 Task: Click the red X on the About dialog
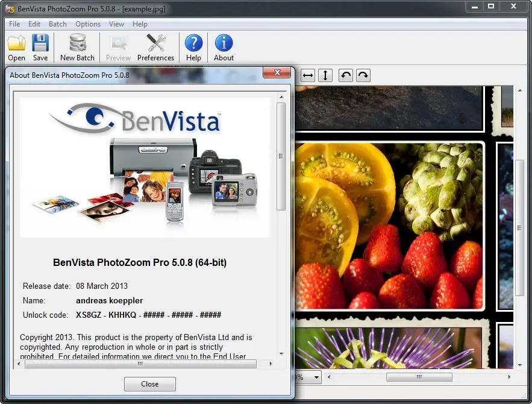[x=277, y=72]
